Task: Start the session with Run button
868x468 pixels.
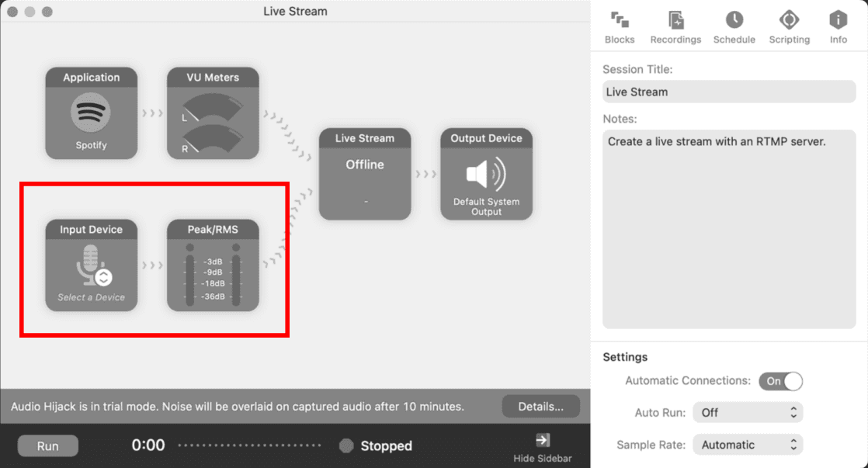Action: tap(47, 445)
